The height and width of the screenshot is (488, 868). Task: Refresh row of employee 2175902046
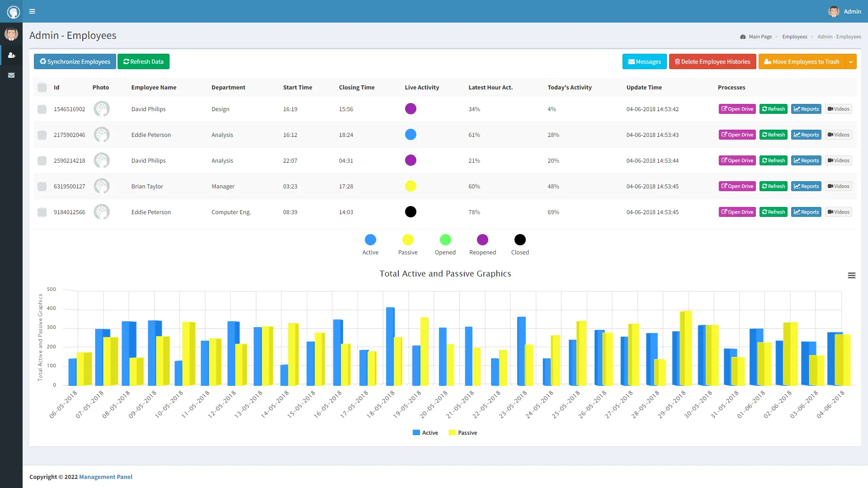[x=773, y=135]
